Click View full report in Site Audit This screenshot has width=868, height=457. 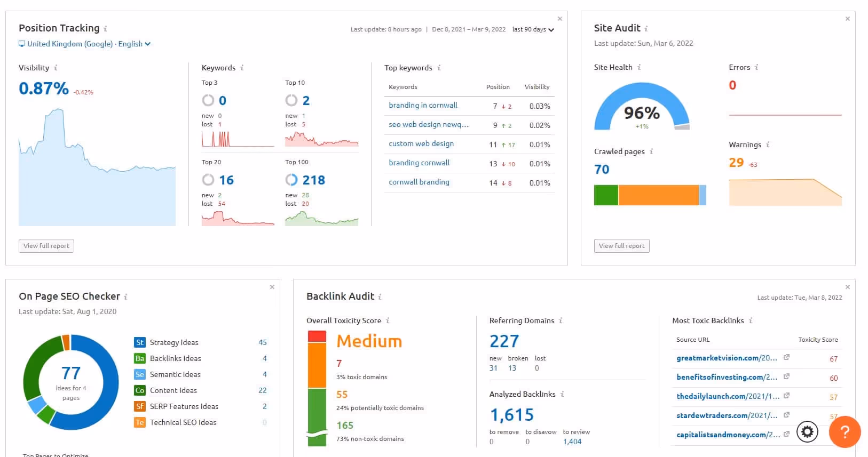[622, 246]
